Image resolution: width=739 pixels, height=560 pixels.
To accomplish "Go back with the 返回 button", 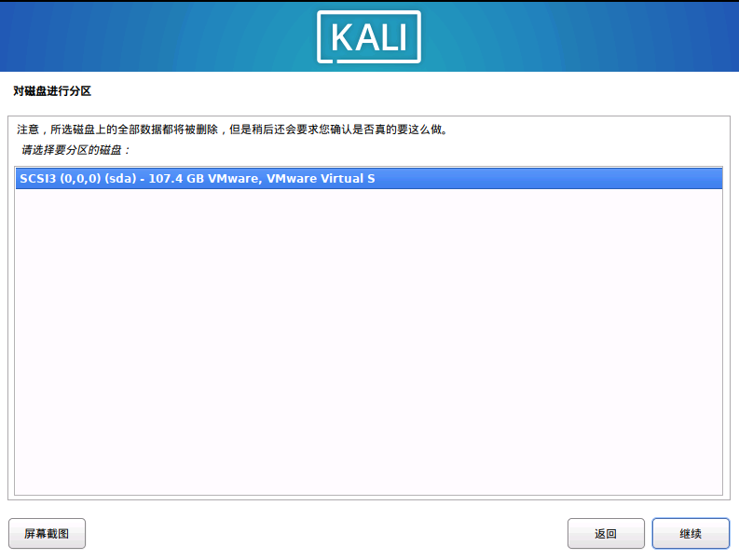I will click(x=606, y=534).
